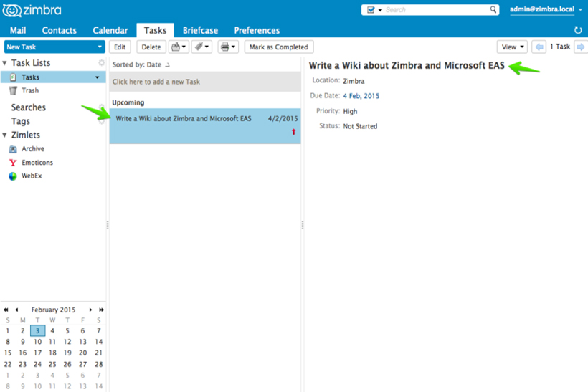This screenshot has height=392, width=588.
Task: Open the print dropdown arrow
Action: (x=233, y=47)
